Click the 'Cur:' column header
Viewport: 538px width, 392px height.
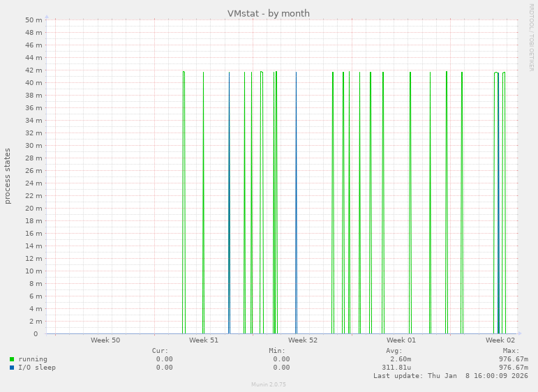(x=160, y=351)
